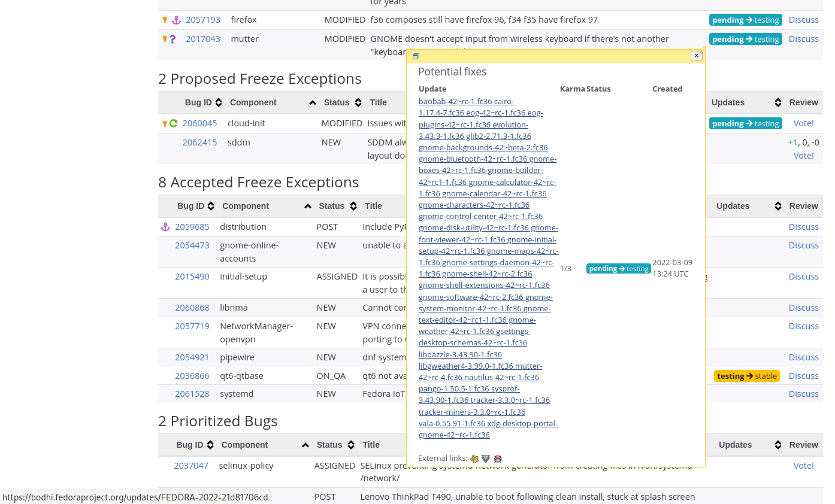The image size is (835, 504).
Task: Click the lightbulb icon in the firefox row
Action: (x=165, y=20)
